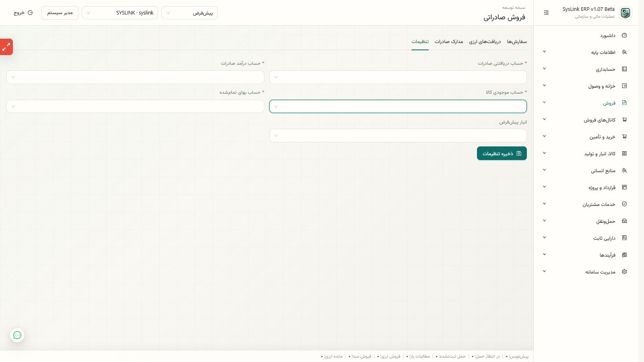The width and height of the screenshot is (644, 362).
Task: Click the دارایی ثابت icon
Action: (x=624, y=238)
